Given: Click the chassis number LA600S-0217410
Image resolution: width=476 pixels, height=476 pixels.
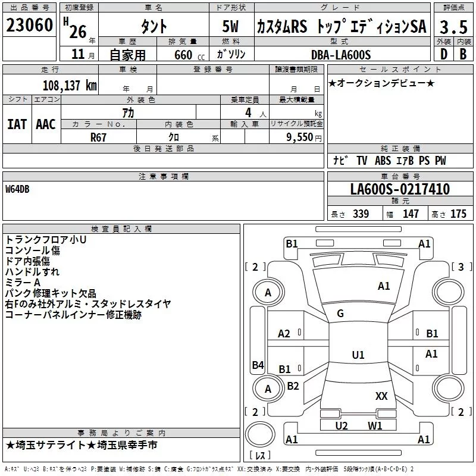Looking at the screenshot, I should point(400,189).
